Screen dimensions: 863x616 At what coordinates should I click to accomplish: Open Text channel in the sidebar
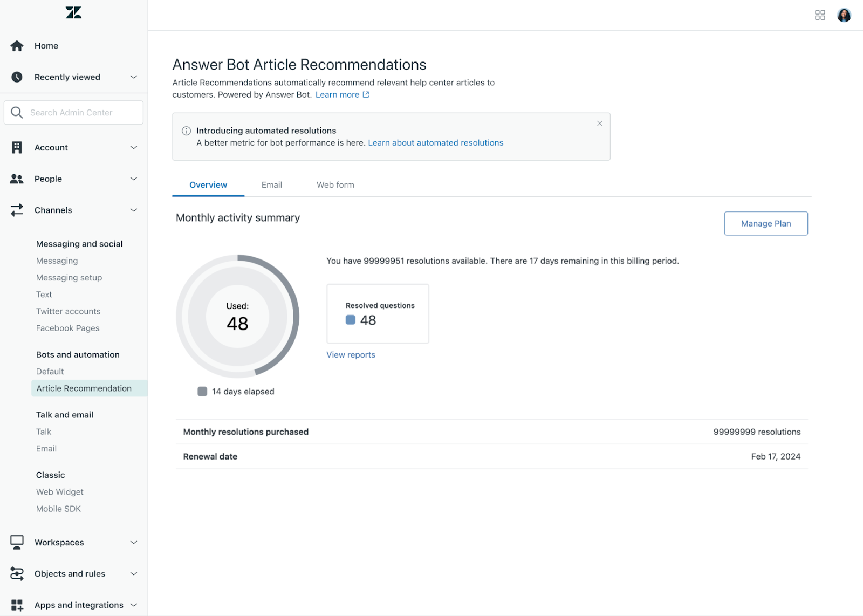click(x=44, y=295)
